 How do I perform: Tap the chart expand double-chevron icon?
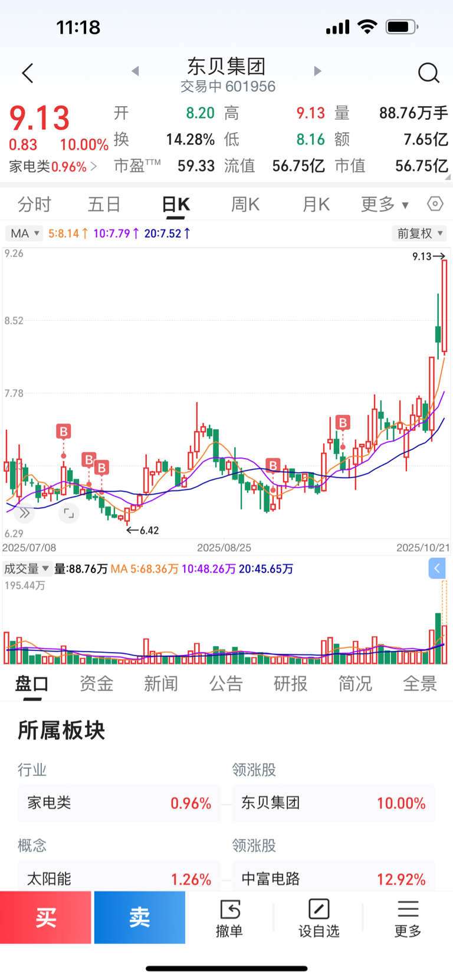pos(24,514)
